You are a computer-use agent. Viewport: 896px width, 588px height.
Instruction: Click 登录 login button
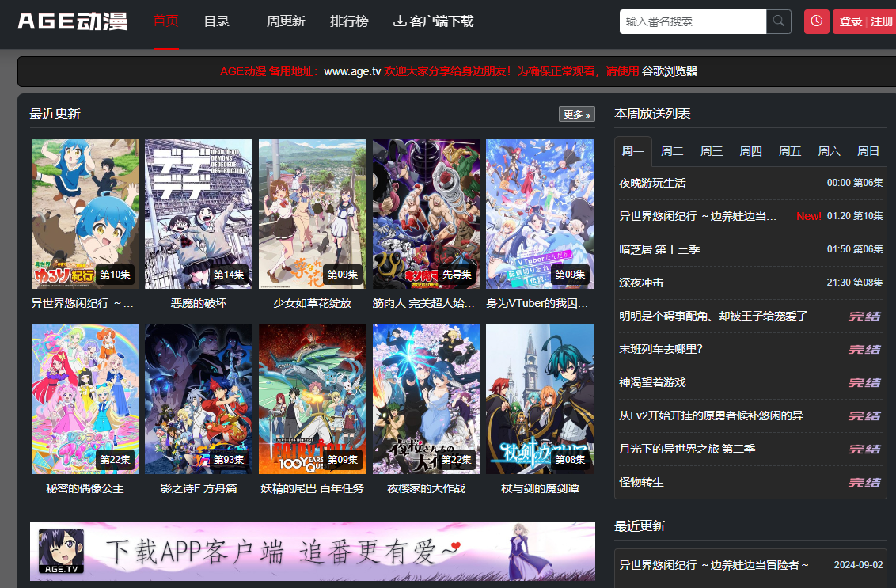(851, 21)
